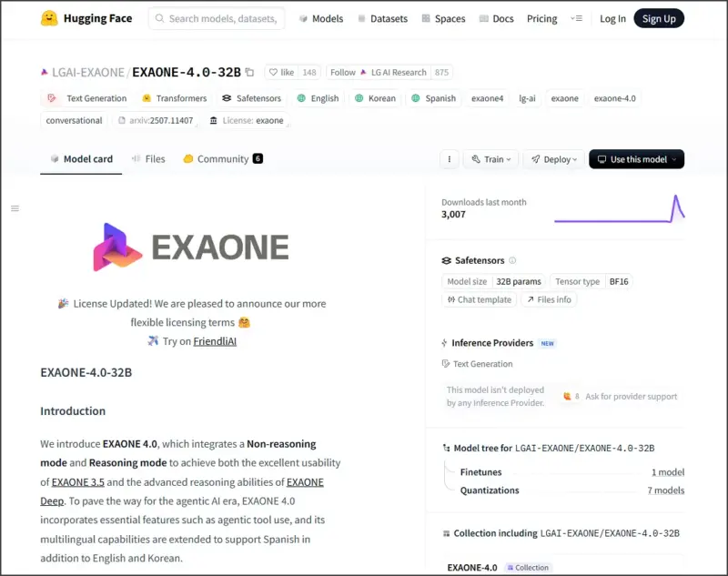Switch to the Files tab
Viewport: 728px width, 576px height.
pyautogui.click(x=148, y=159)
